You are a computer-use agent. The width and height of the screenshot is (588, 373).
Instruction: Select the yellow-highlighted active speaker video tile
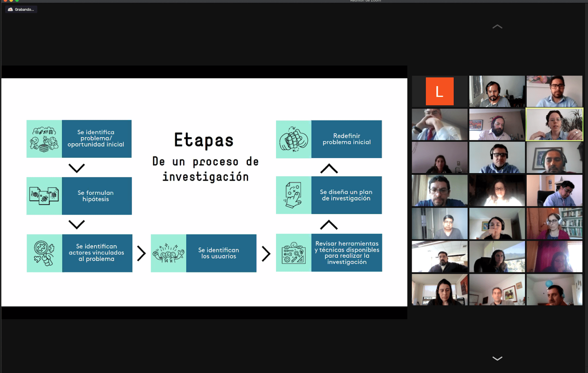coord(554,124)
